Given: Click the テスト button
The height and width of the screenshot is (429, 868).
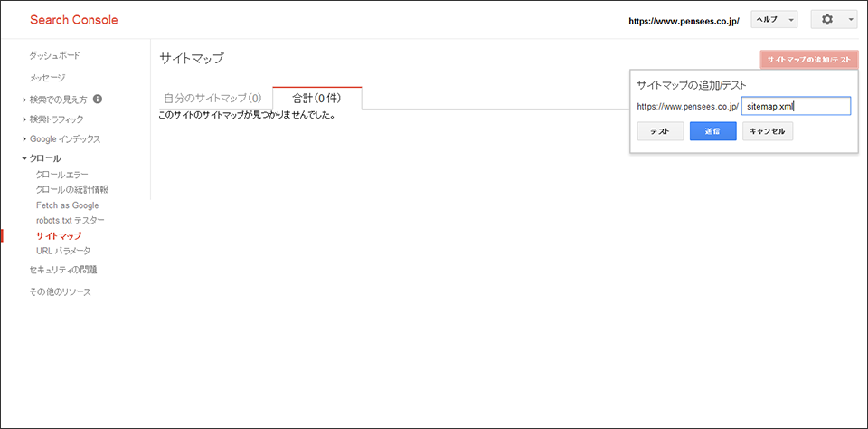Looking at the screenshot, I should click(660, 131).
